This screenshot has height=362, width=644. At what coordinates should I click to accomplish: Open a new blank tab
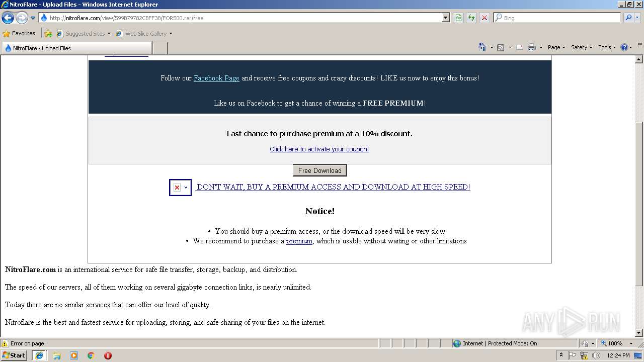pos(160,48)
